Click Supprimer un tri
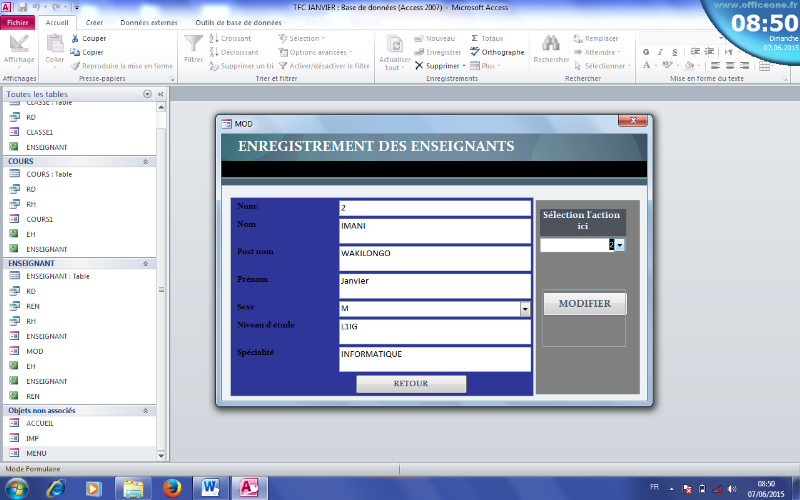Viewport: 800px width, 500px height. 241,66
